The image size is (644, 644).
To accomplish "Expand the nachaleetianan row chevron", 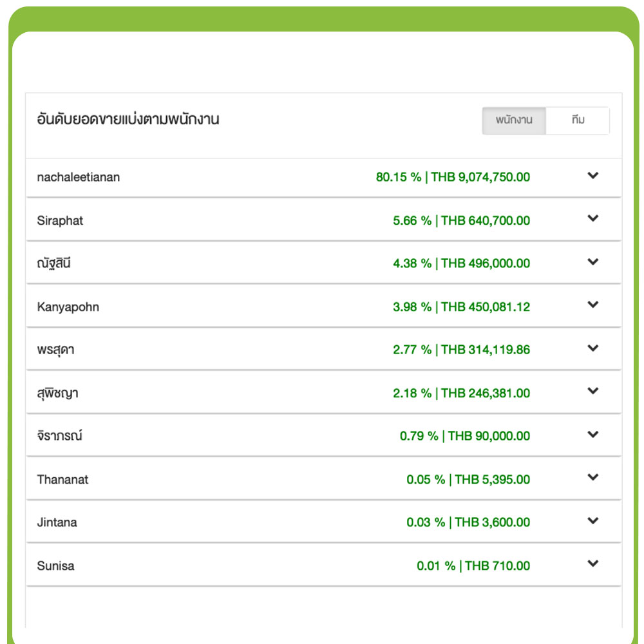I will coord(593,176).
